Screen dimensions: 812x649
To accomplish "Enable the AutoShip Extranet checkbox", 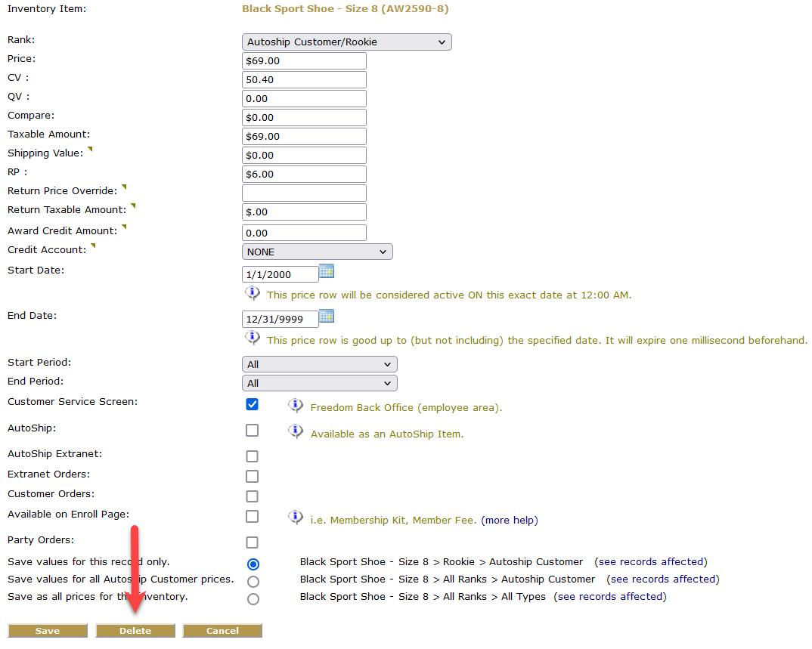I will pos(252,456).
